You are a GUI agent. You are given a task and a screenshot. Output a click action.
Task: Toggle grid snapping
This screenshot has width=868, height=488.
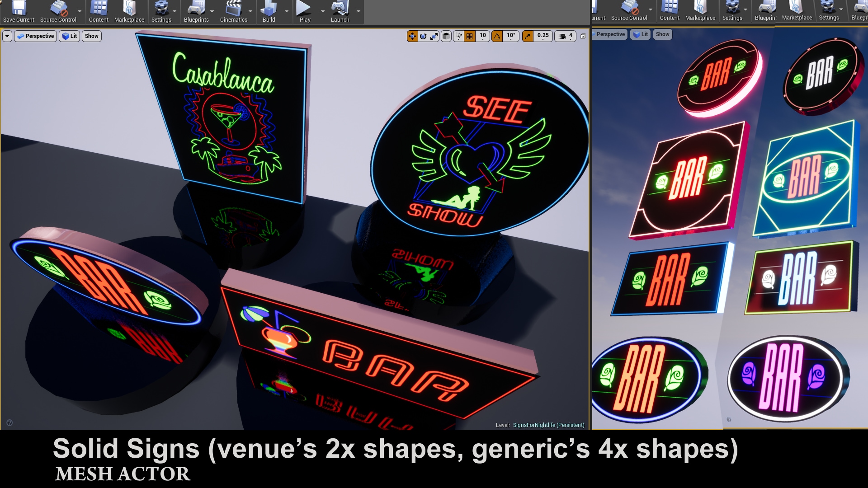click(x=470, y=36)
